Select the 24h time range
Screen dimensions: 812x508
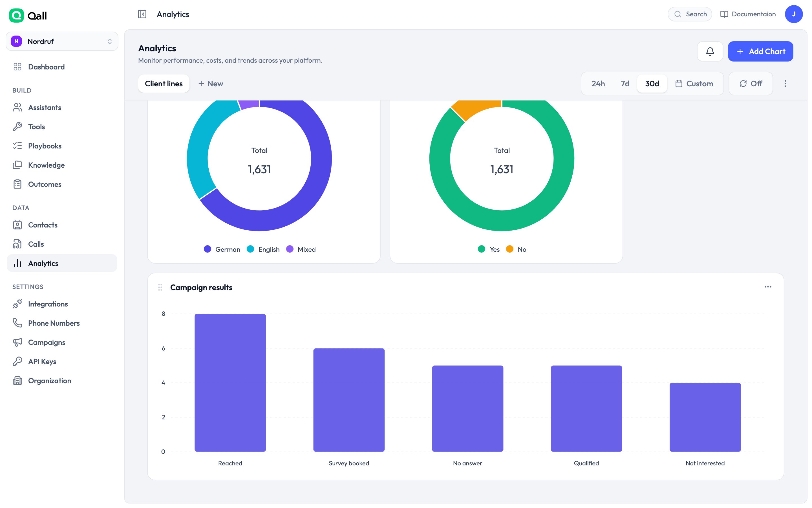pyautogui.click(x=598, y=84)
